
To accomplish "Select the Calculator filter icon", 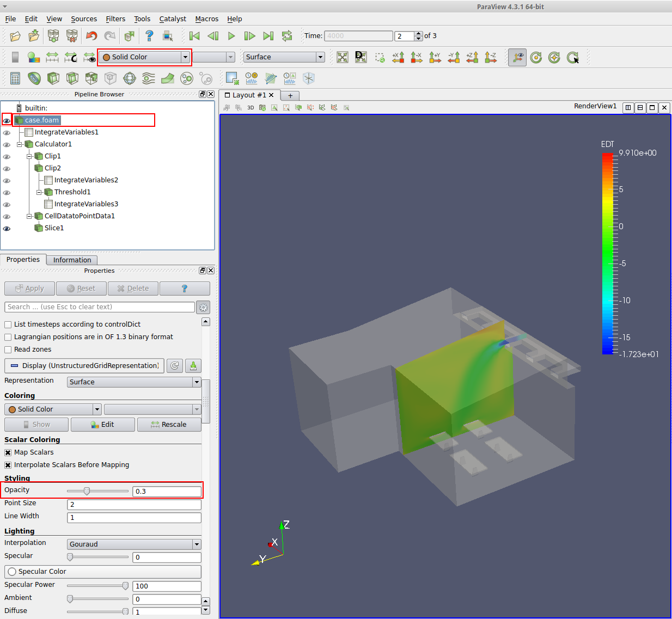I will pyautogui.click(x=15, y=78).
